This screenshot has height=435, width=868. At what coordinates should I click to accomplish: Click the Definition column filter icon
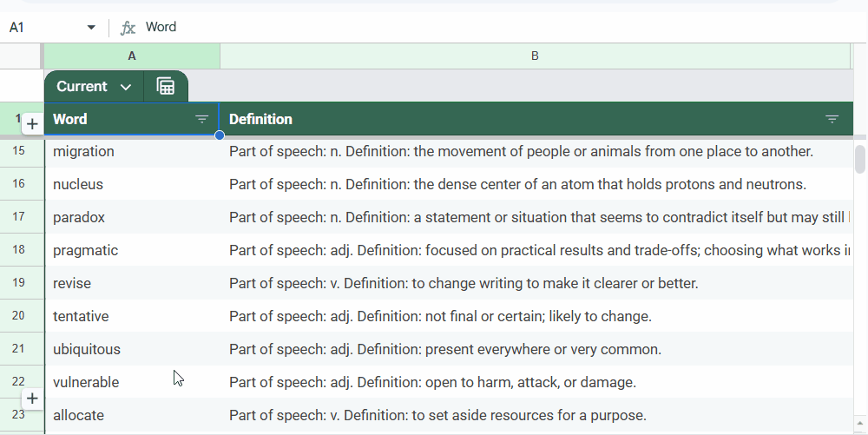(832, 119)
